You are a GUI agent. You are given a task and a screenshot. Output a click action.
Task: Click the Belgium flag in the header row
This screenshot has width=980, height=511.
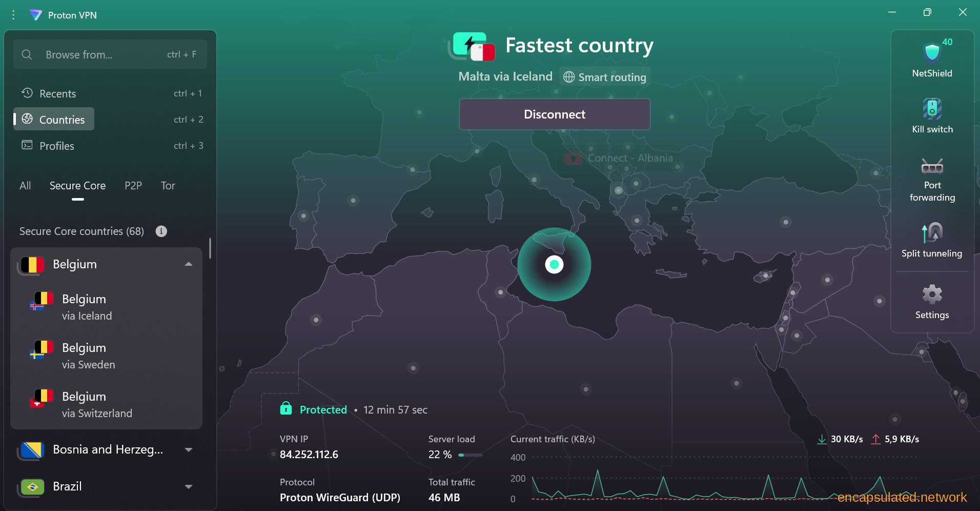tap(32, 265)
